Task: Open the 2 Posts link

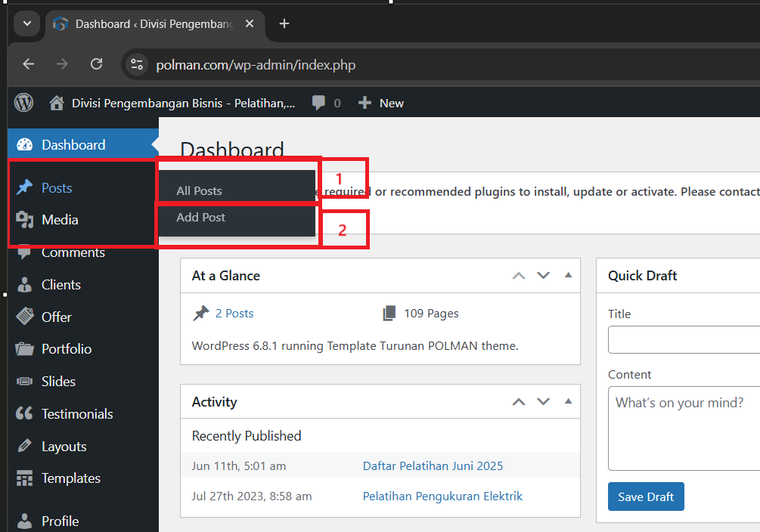Action: click(x=234, y=314)
